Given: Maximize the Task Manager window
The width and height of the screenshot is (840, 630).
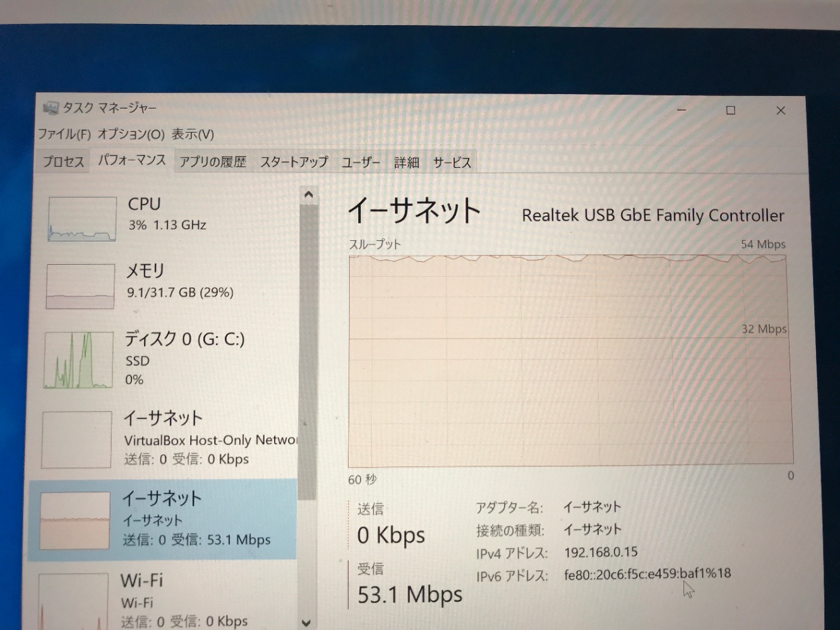Looking at the screenshot, I should point(731,111).
